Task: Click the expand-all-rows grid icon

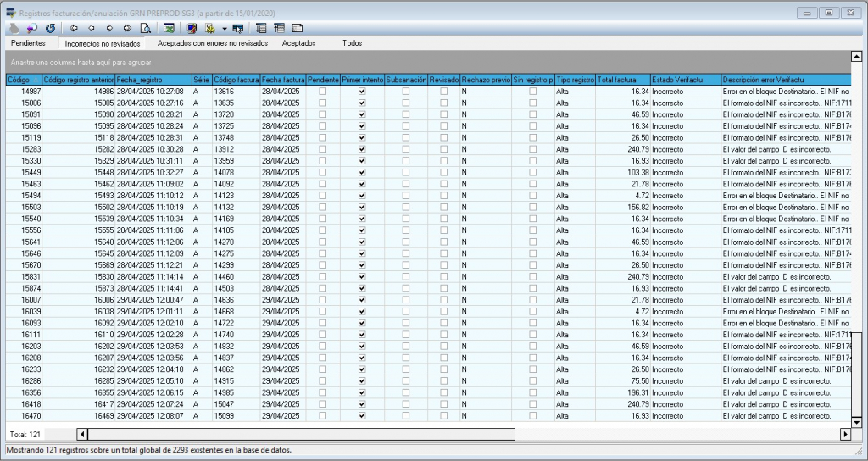Action: coord(261,28)
